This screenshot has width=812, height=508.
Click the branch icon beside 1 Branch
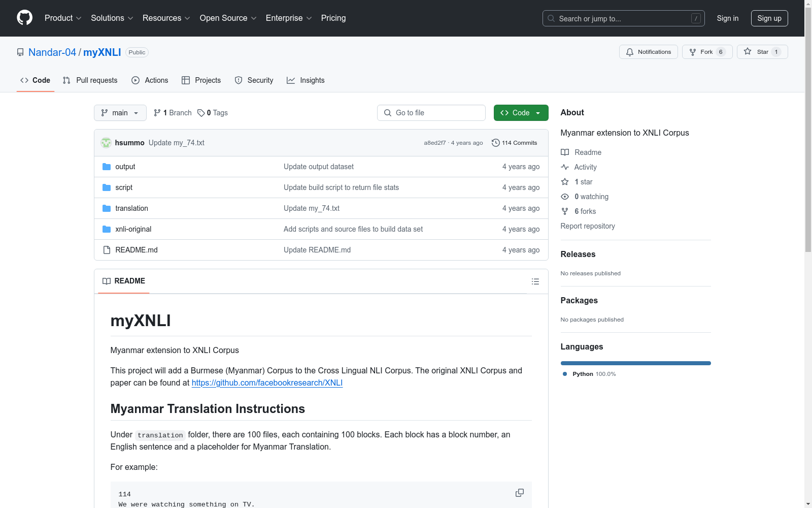(157, 113)
